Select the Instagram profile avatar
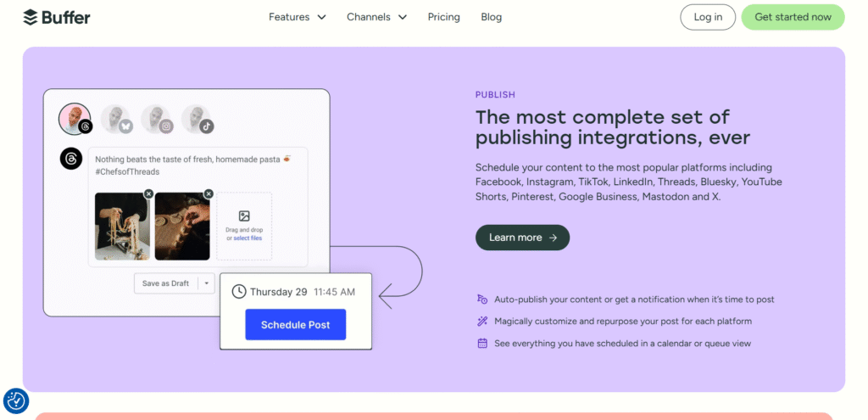This screenshot has height=420, width=868. coord(157,119)
